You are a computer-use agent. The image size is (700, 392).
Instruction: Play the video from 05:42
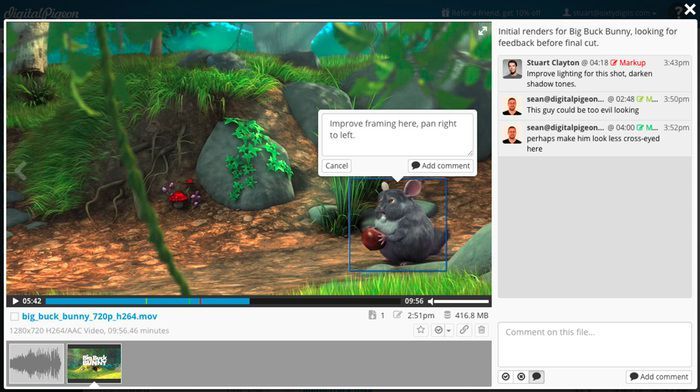coord(15,301)
